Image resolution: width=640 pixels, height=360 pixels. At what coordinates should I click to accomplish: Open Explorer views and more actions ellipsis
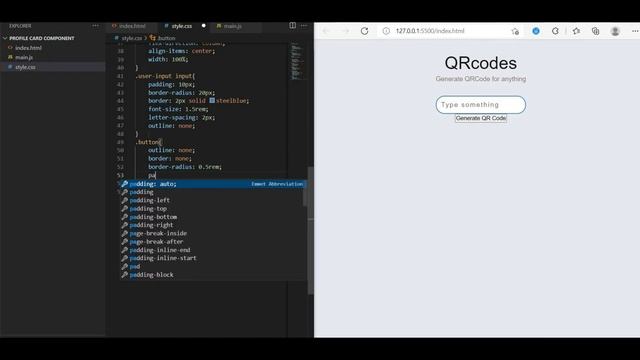96,26
